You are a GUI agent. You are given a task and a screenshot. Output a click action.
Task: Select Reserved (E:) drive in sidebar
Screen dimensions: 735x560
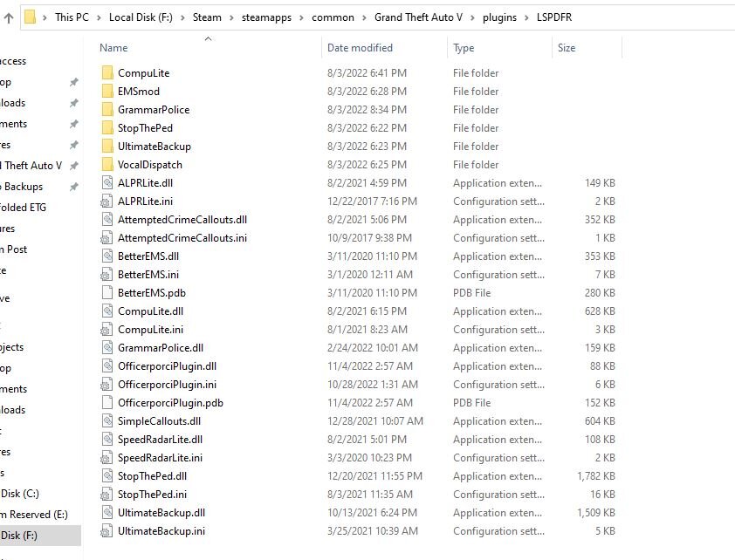(34, 515)
